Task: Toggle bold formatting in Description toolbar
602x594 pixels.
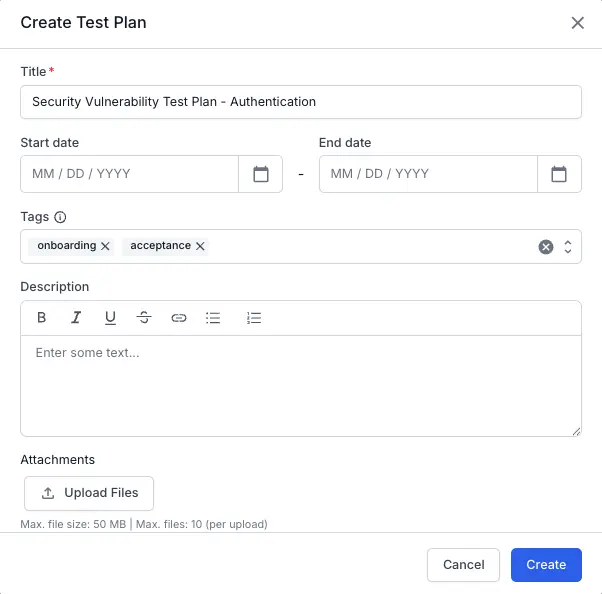Action: pos(42,318)
